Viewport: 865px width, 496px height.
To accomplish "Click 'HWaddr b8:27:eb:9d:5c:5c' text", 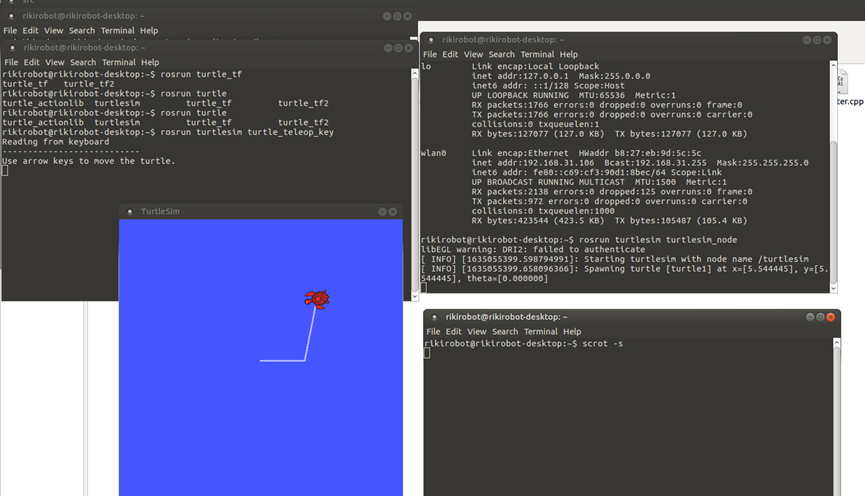I will click(x=640, y=153).
